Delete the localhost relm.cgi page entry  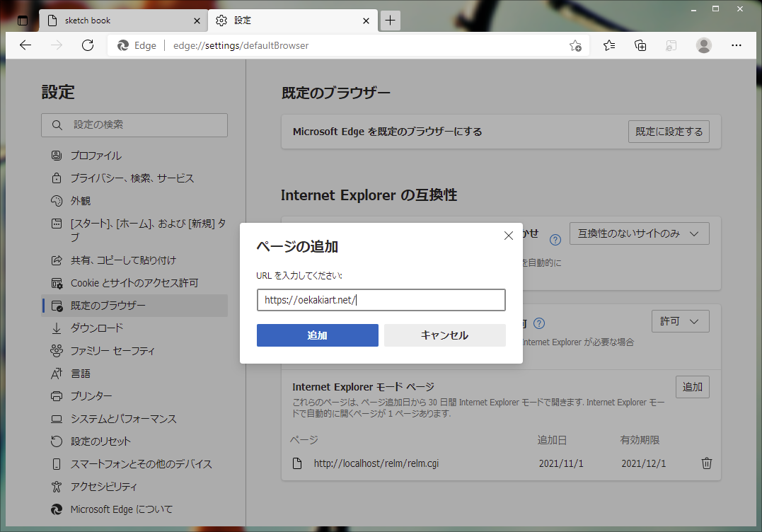[707, 463]
